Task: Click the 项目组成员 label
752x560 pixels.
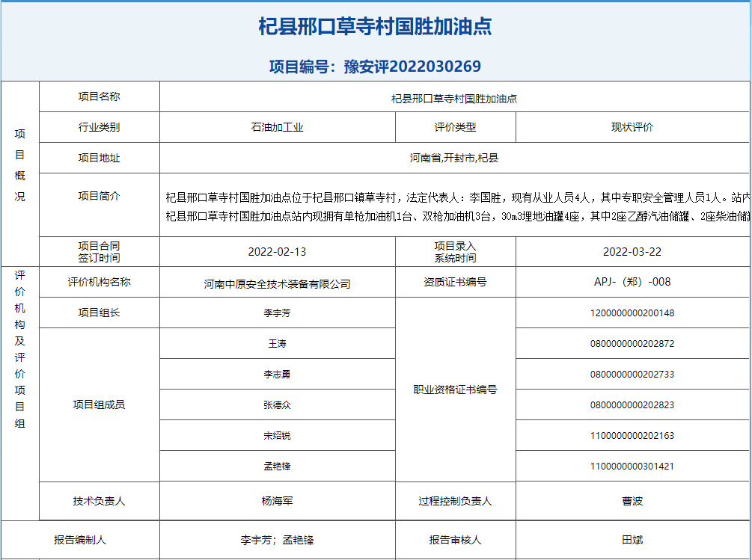Action: (x=100, y=404)
